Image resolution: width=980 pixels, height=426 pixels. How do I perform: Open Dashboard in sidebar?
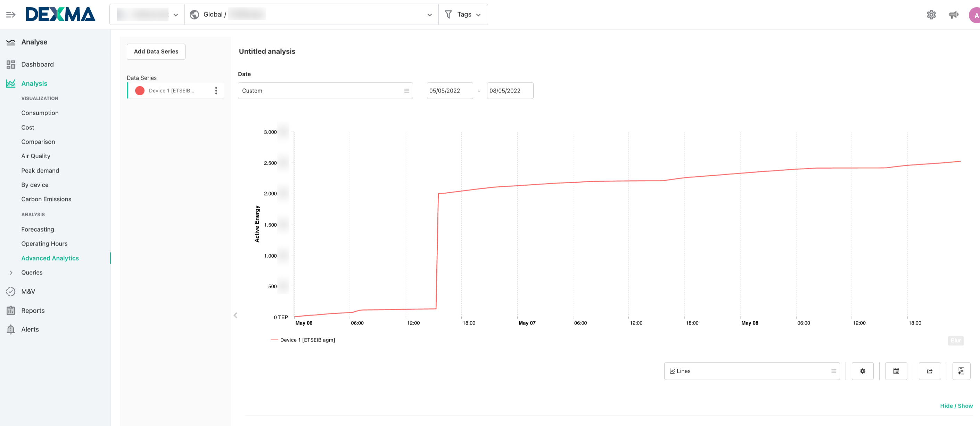pyautogui.click(x=37, y=64)
